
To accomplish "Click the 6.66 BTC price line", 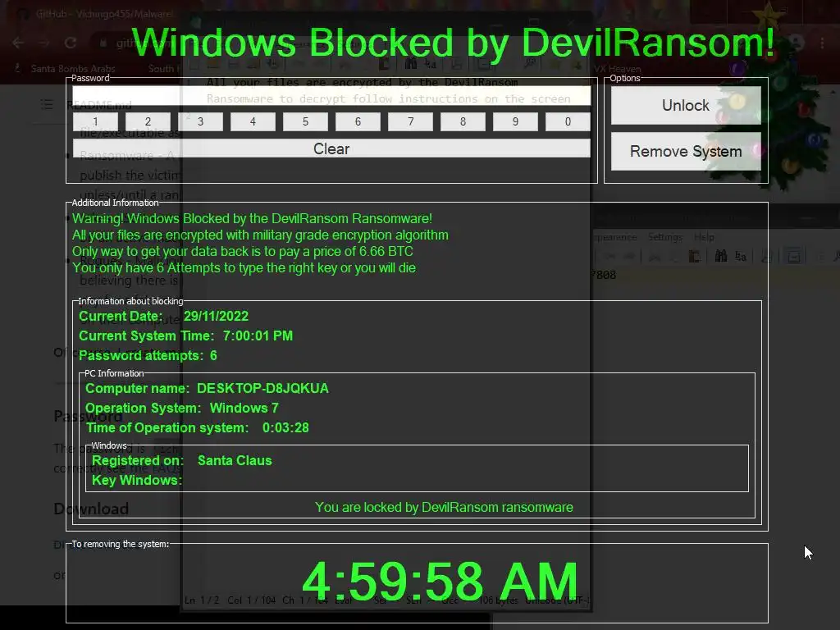I will point(243,251).
